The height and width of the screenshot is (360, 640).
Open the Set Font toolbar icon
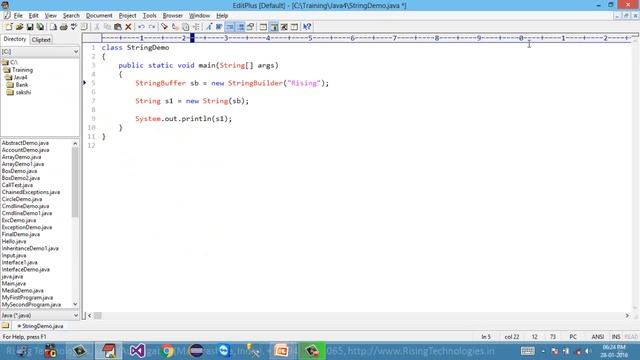209,27
